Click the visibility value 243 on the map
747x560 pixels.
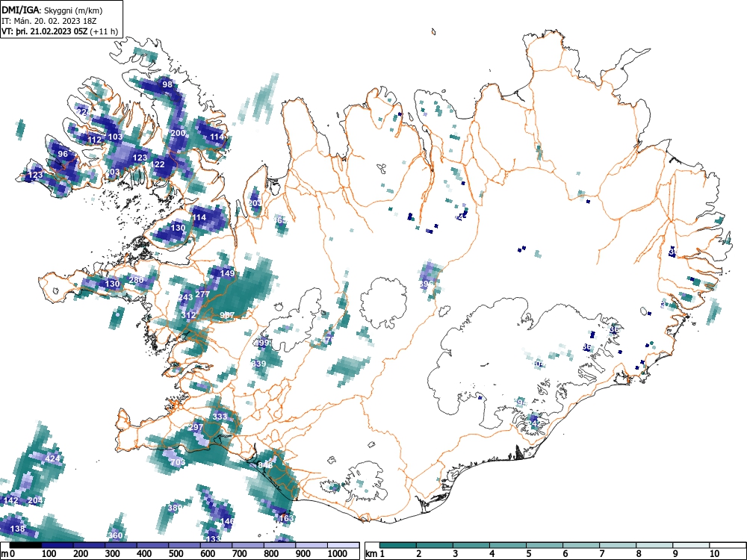(x=185, y=297)
